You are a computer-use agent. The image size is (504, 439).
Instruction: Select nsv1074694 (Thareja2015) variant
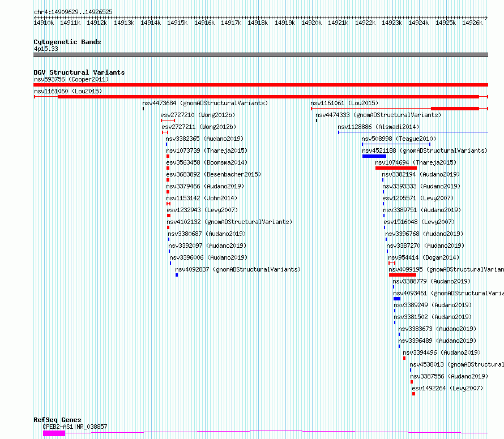[x=416, y=162]
